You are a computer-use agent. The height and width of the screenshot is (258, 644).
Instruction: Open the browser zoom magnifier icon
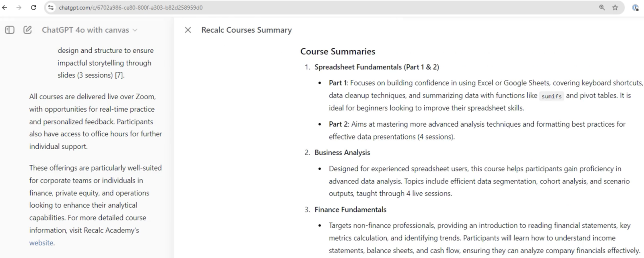tap(602, 7)
